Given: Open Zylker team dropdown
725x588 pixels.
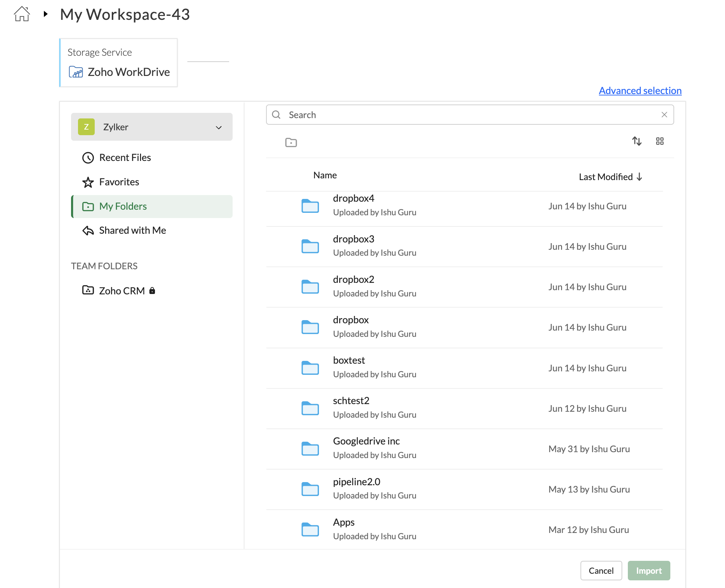Looking at the screenshot, I should [151, 127].
